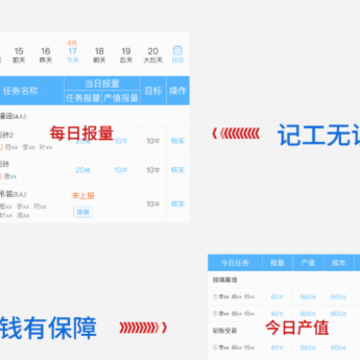Screen dimensions: 360x360
Task: Click 核实 in the 面砖2 row
Action: point(178,141)
